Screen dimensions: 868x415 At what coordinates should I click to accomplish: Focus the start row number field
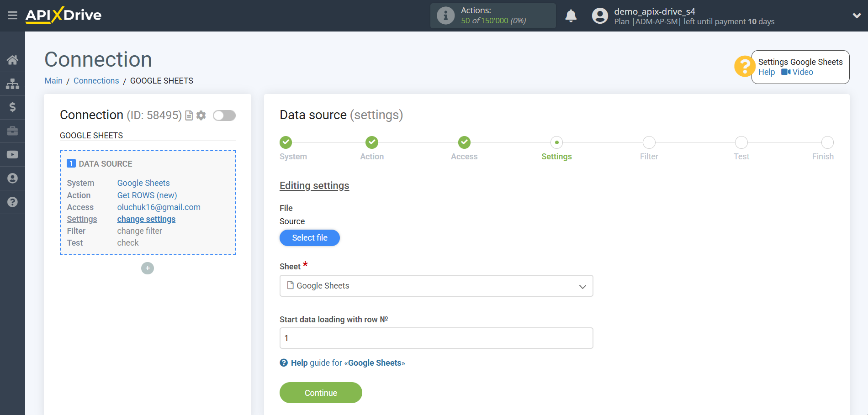click(436, 338)
